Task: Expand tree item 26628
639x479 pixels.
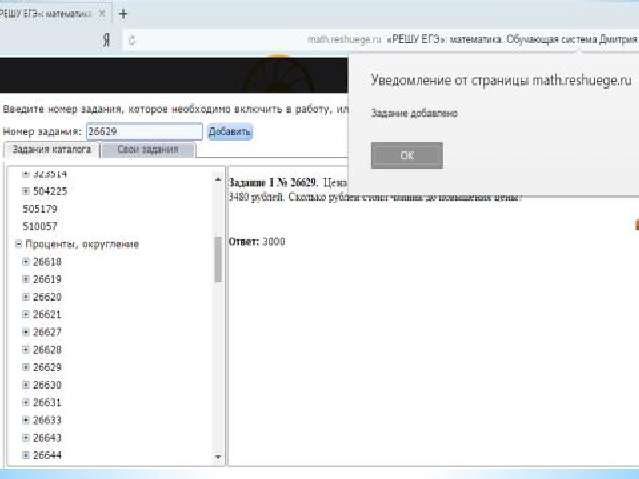Action: 26,350
